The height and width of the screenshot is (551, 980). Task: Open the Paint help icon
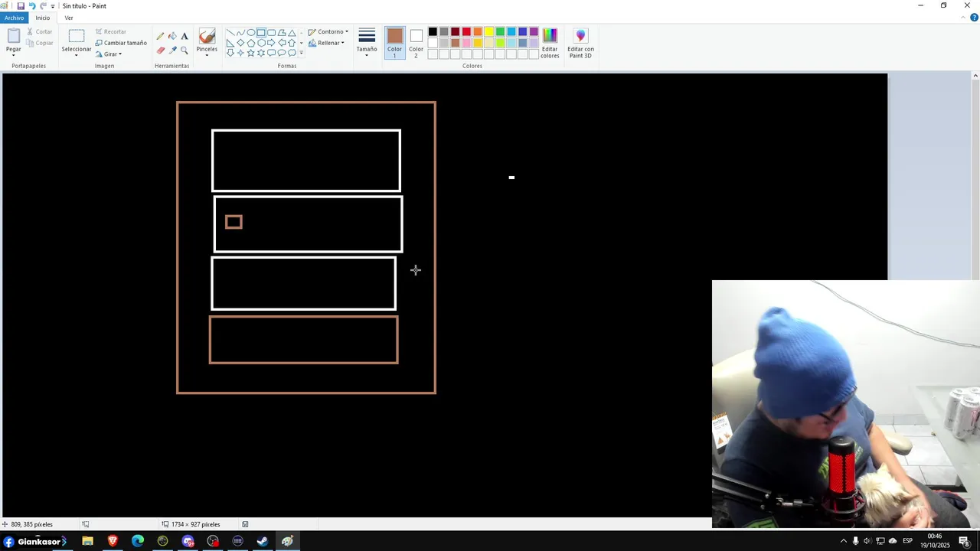[x=974, y=18]
